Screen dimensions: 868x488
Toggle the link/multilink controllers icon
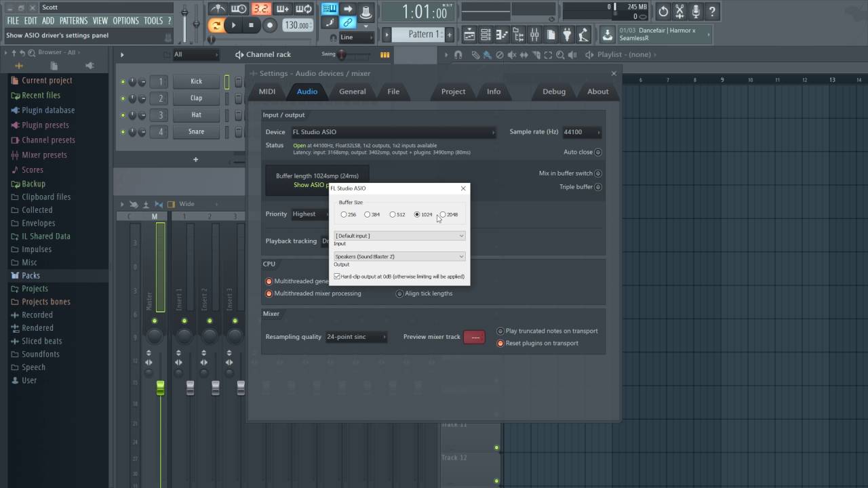click(347, 23)
